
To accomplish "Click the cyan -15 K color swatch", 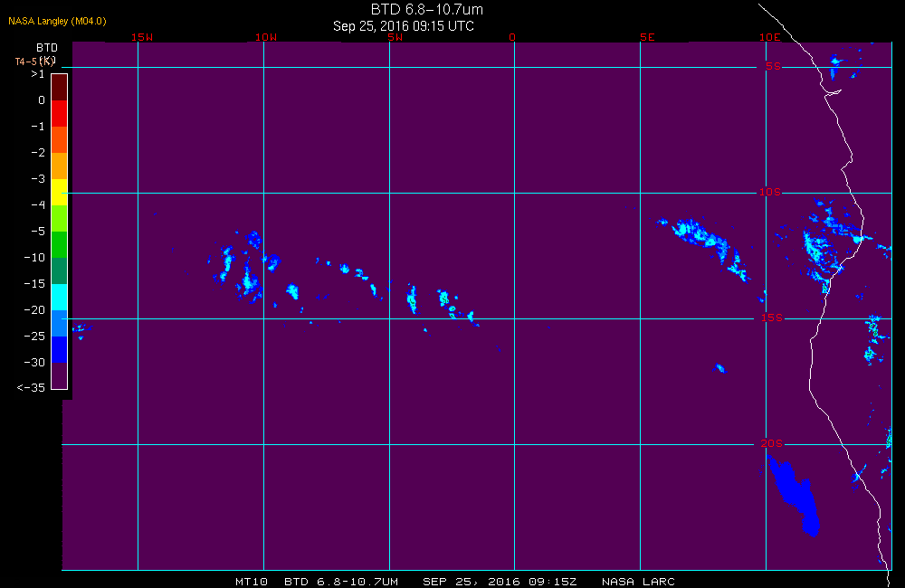I will tap(60, 298).
